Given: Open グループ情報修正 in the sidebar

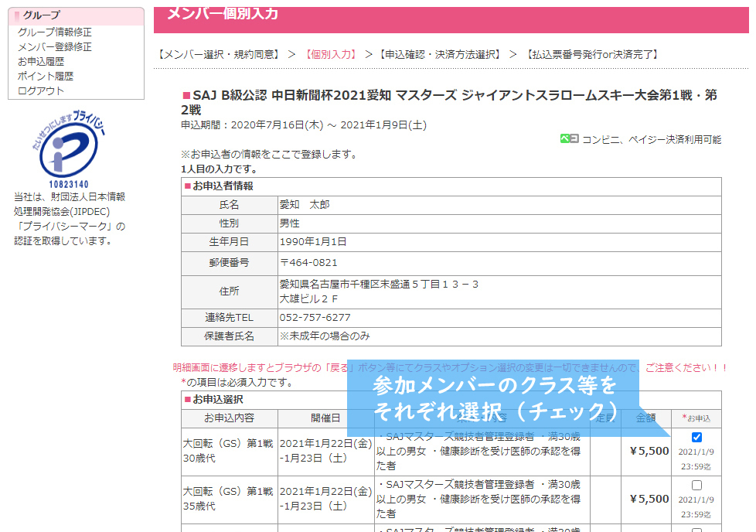Looking at the screenshot, I should tap(54, 32).
